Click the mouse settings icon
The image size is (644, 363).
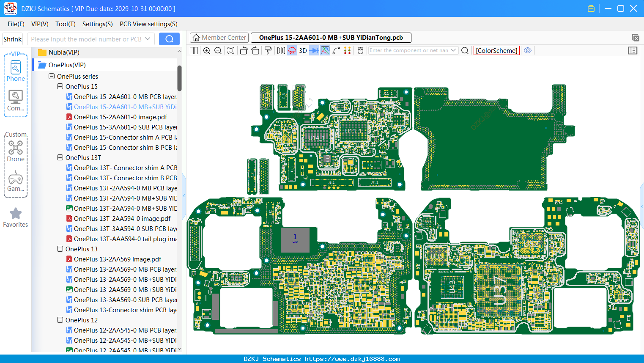pos(361,50)
